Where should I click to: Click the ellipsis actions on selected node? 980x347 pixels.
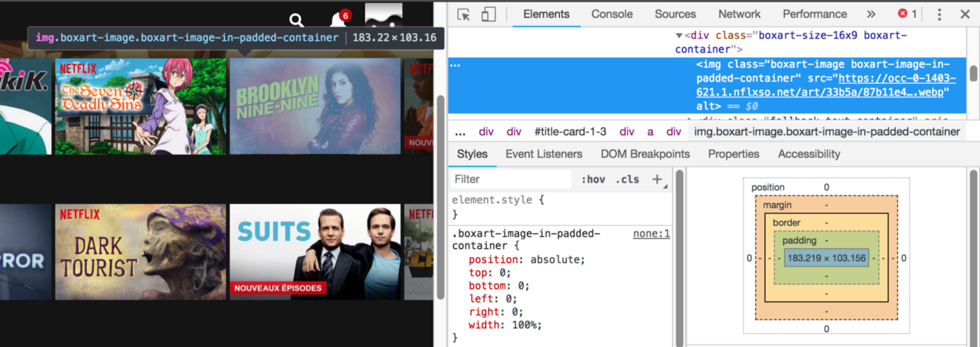(x=455, y=65)
